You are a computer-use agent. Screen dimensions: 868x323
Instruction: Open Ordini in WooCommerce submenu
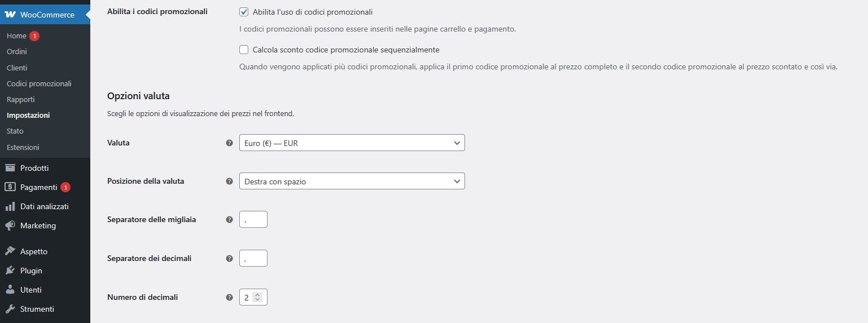coord(17,51)
